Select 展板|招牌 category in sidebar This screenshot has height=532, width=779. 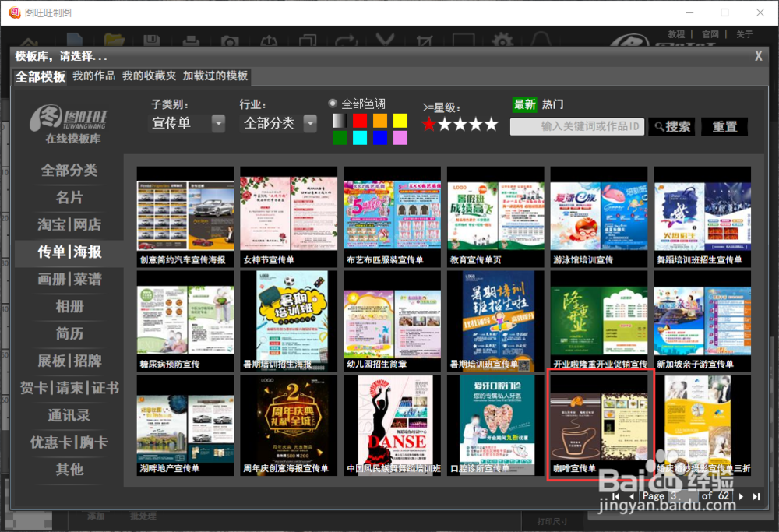click(x=69, y=361)
